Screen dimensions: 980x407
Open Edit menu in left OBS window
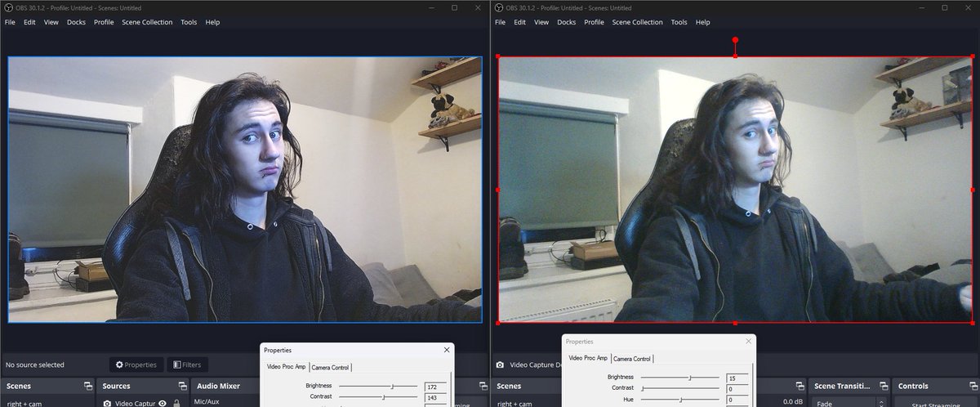point(29,22)
